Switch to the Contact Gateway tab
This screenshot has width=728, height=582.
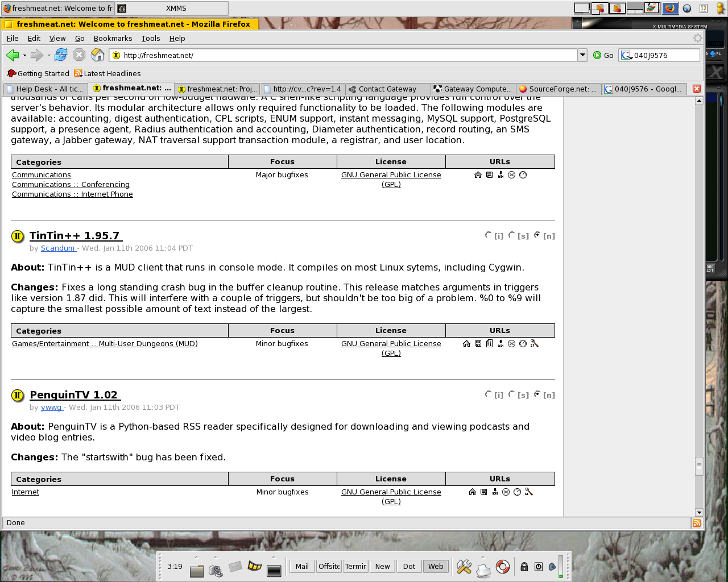pos(388,89)
